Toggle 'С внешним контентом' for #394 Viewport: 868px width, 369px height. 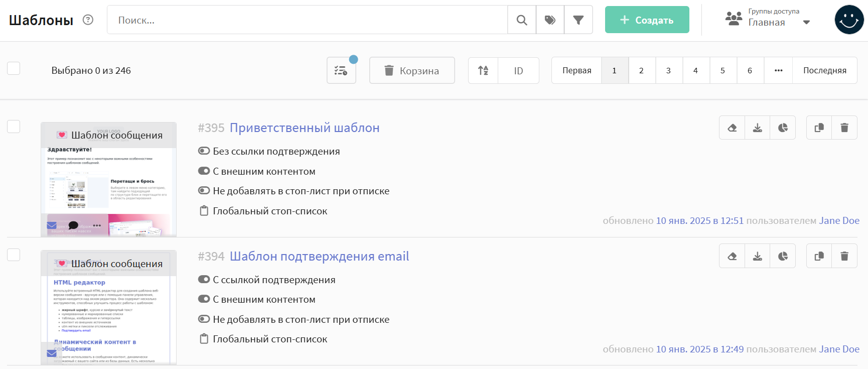pyautogui.click(x=204, y=299)
